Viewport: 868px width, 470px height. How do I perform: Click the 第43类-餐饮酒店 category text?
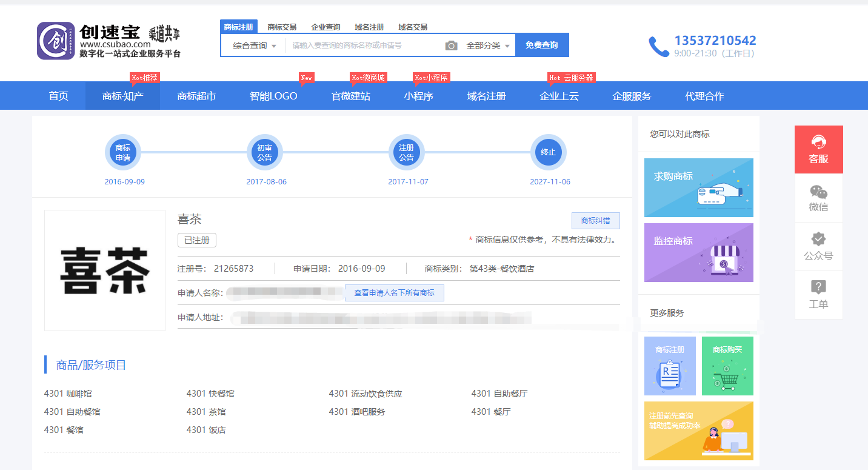[502, 269]
